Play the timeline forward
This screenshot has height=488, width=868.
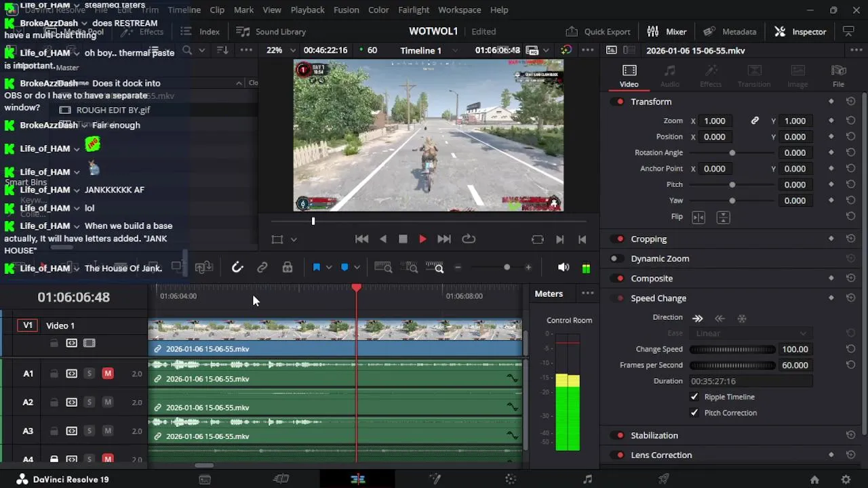[422, 239]
